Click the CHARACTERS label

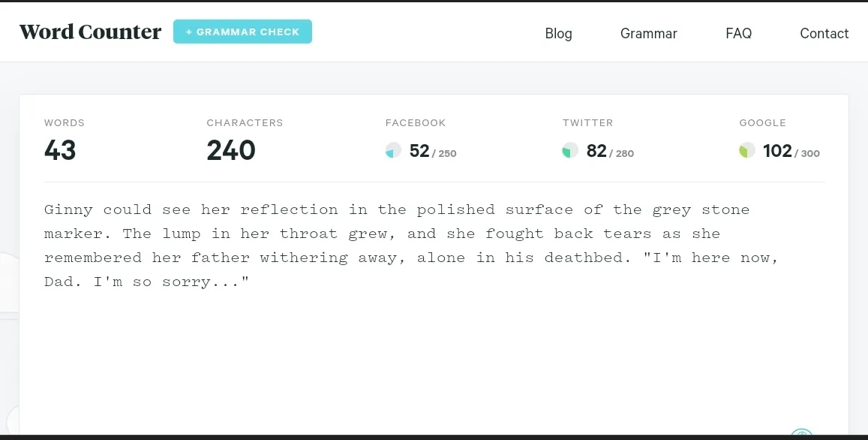[x=245, y=123]
